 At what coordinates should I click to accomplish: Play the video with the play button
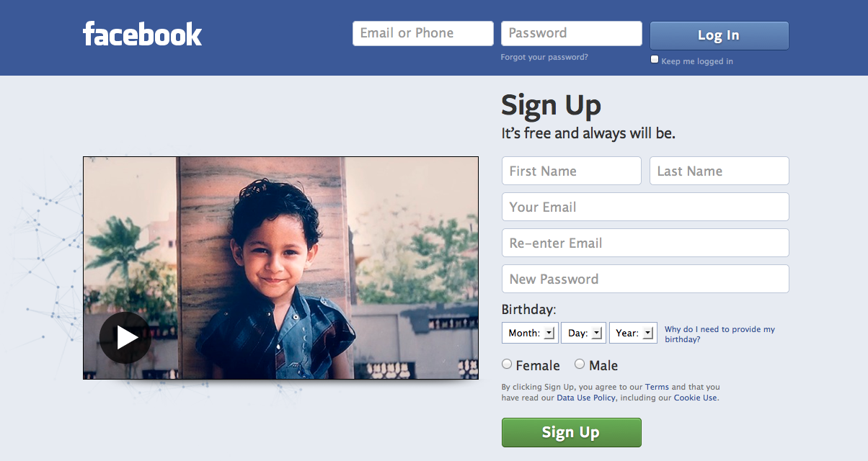point(125,337)
